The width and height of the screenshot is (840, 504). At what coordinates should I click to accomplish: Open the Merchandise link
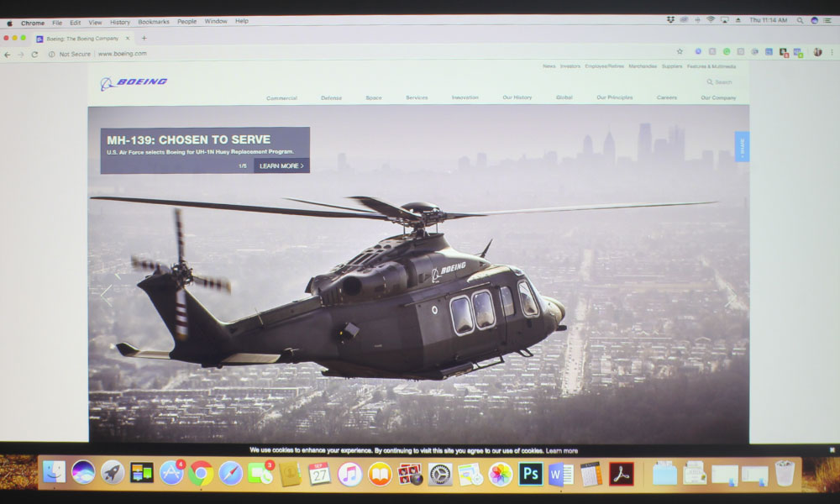[643, 66]
